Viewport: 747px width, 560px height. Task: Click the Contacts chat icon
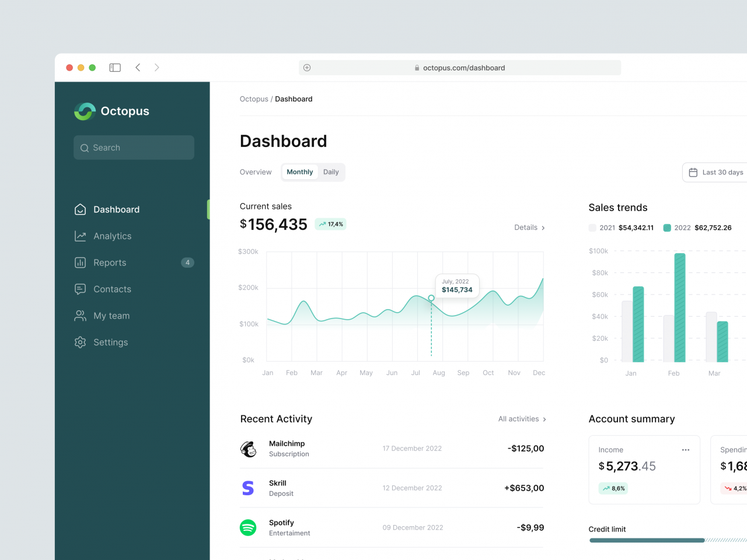[x=80, y=289]
